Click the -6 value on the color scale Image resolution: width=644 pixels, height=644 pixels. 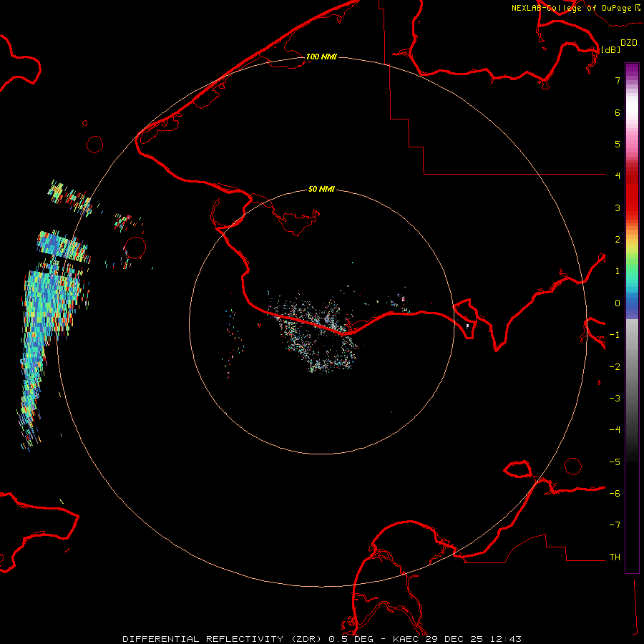point(615,494)
